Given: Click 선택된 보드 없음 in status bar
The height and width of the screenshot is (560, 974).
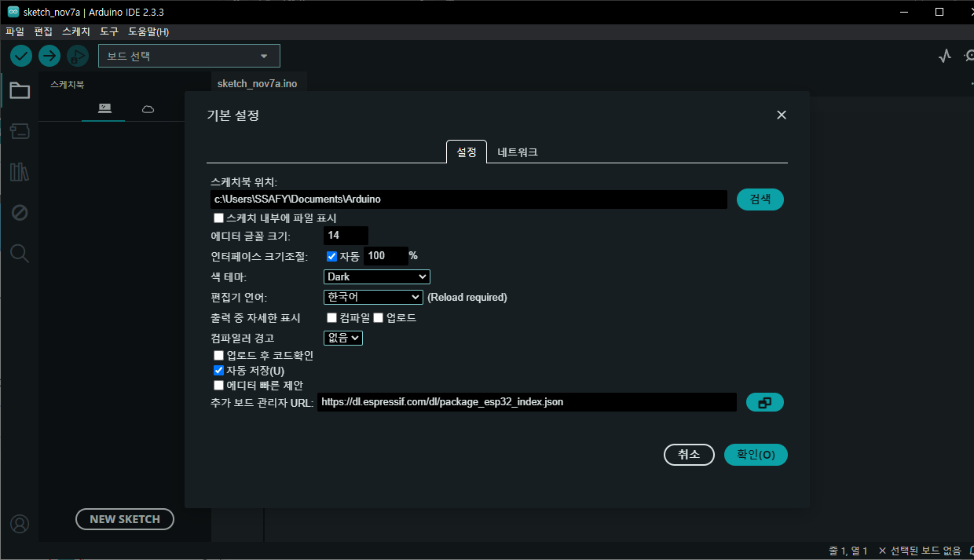Looking at the screenshot, I should pyautogui.click(x=920, y=551).
